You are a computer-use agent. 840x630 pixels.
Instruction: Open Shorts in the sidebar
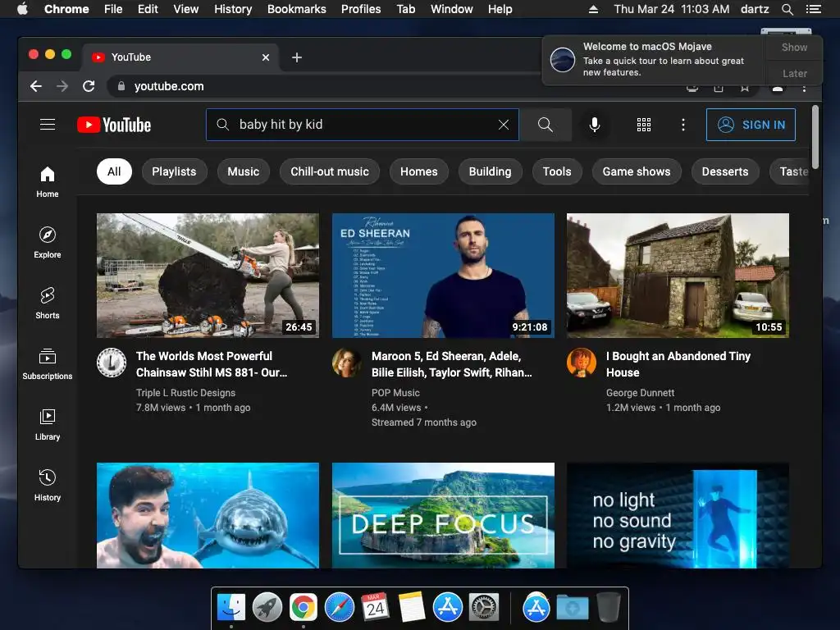pos(48,304)
